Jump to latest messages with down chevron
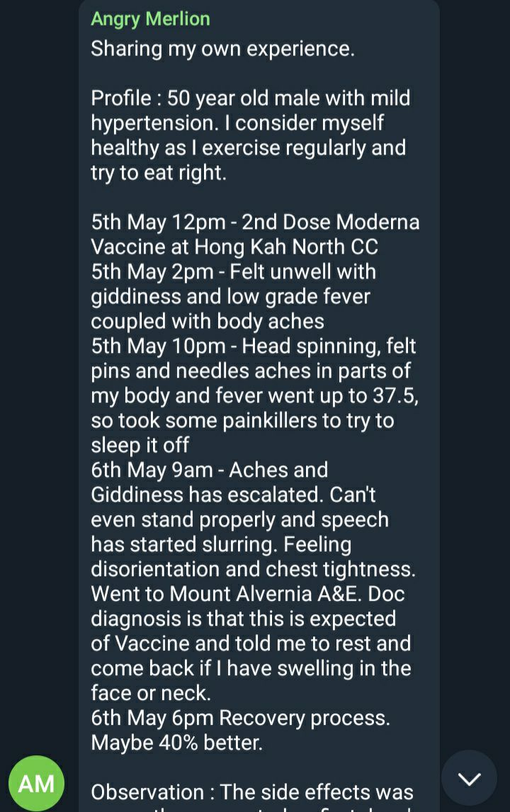Image resolution: width=510 pixels, height=812 pixels. (469, 778)
